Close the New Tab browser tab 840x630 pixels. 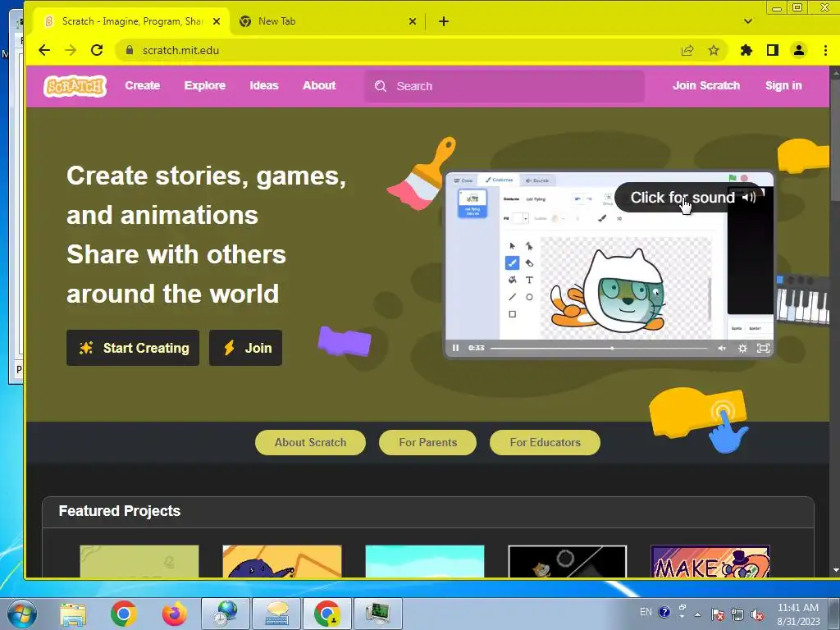click(x=413, y=21)
